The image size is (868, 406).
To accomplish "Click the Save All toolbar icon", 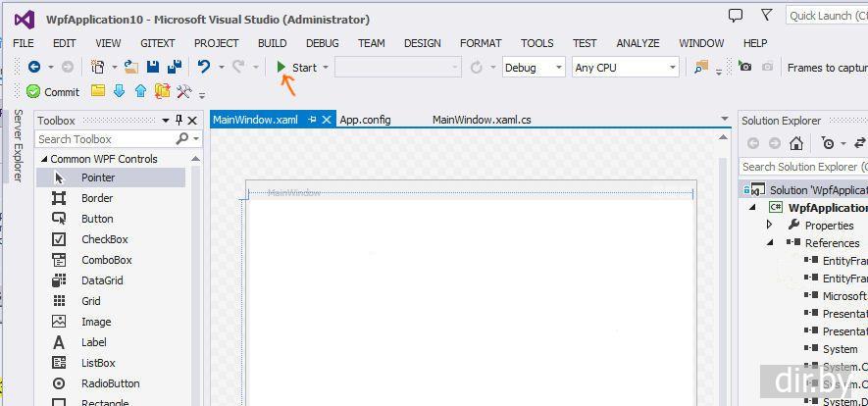I will click(x=174, y=67).
